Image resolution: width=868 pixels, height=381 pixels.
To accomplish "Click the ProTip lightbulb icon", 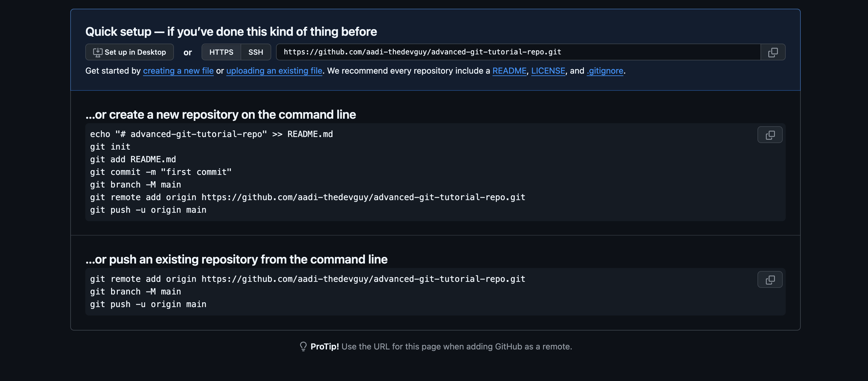I will click(x=303, y=346).
